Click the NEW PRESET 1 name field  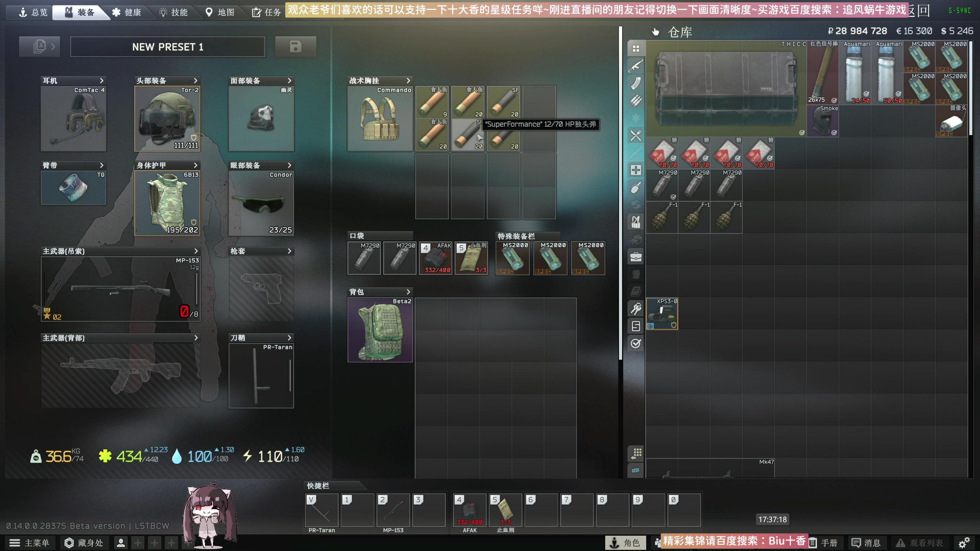168,47
